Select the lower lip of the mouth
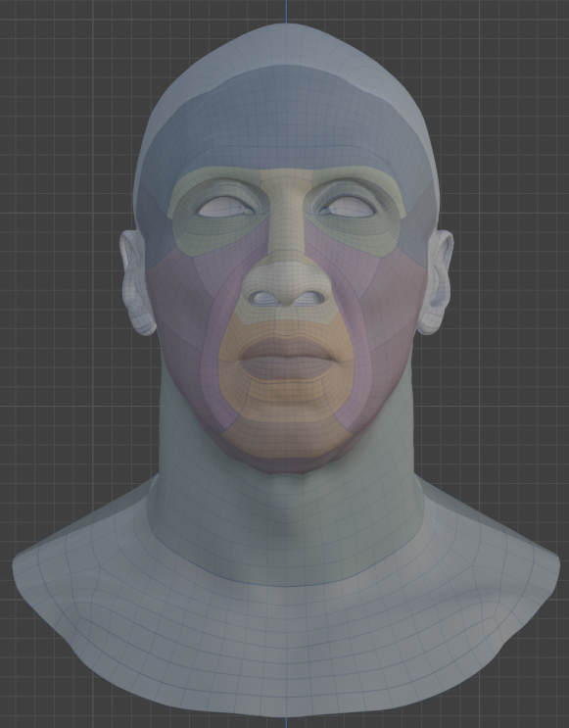Image resolution: width=569 pixels, height=728 pixels. (x=286, y=367)
